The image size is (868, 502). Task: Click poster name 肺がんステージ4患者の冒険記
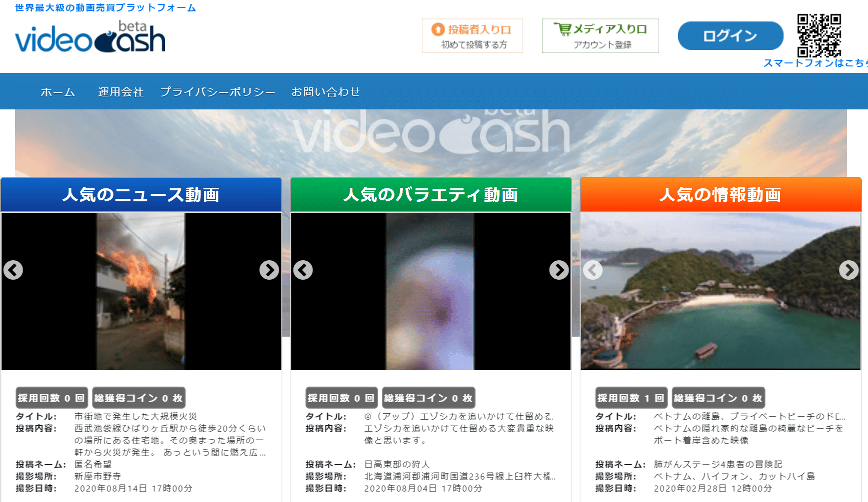(718, 465)
